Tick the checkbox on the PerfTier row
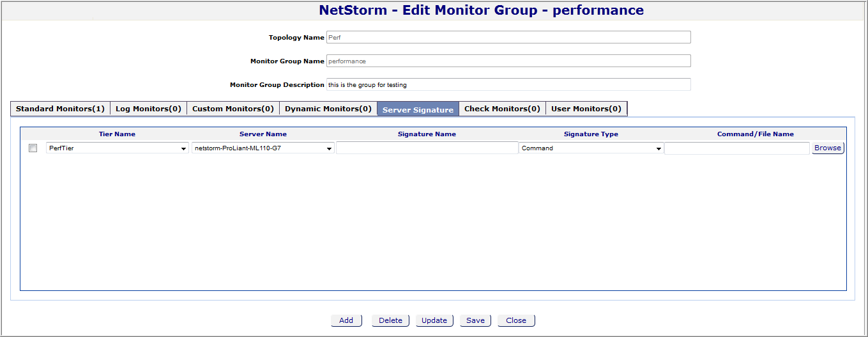 point(33,148)
